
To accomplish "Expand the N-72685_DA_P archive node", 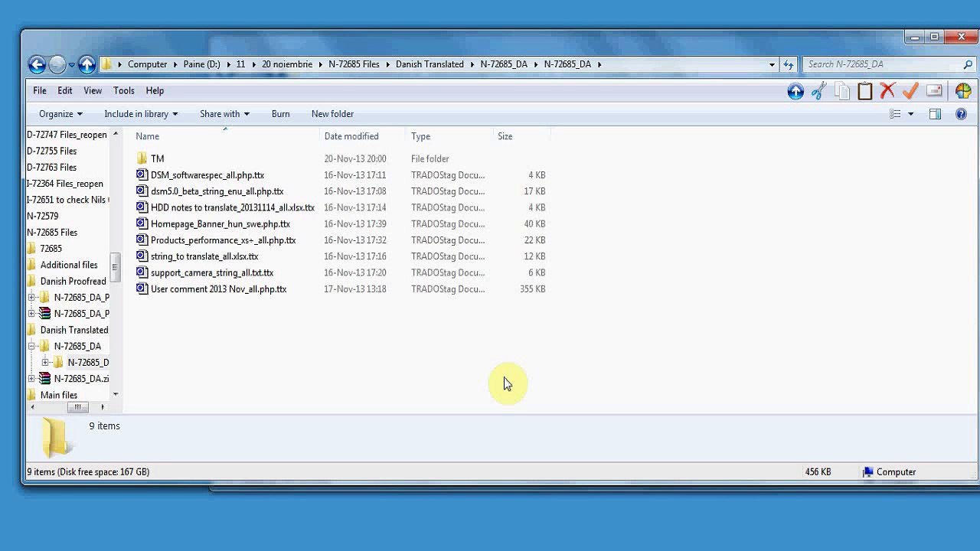I will (x=31, y=314).
